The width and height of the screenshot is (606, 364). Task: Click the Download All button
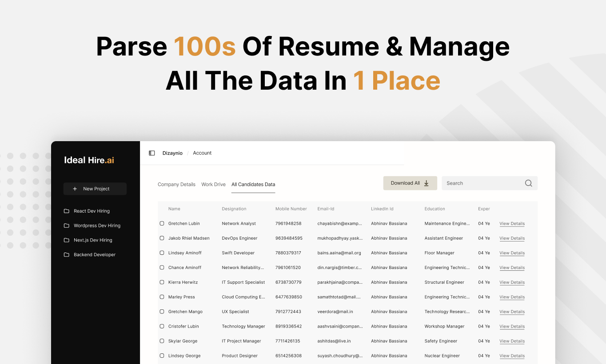[410, 183]
